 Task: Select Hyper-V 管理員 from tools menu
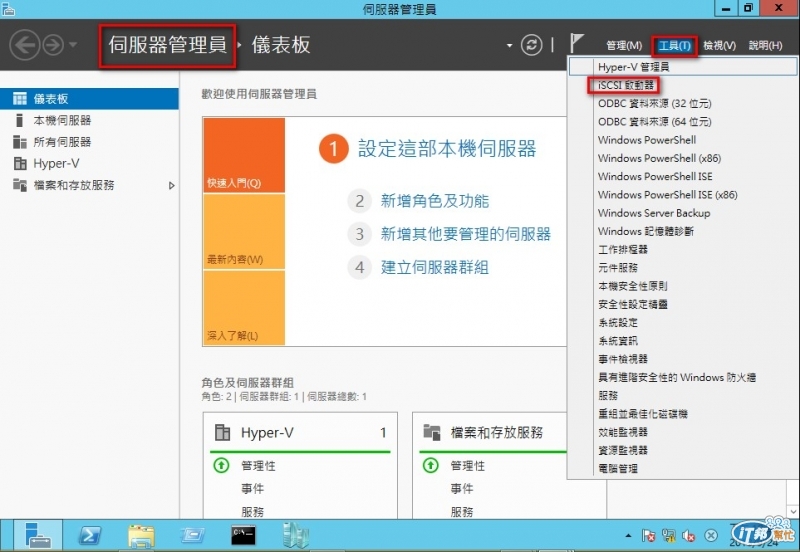683,67
